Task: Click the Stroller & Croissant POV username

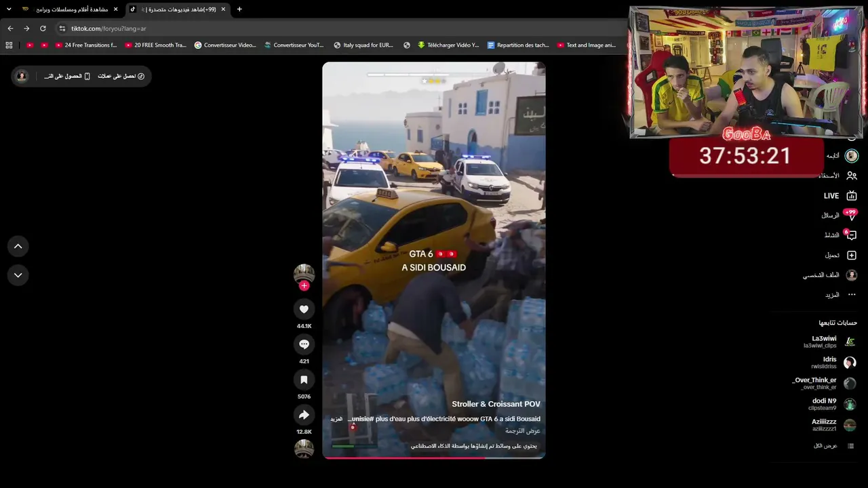Action: (x=496, y=405)
